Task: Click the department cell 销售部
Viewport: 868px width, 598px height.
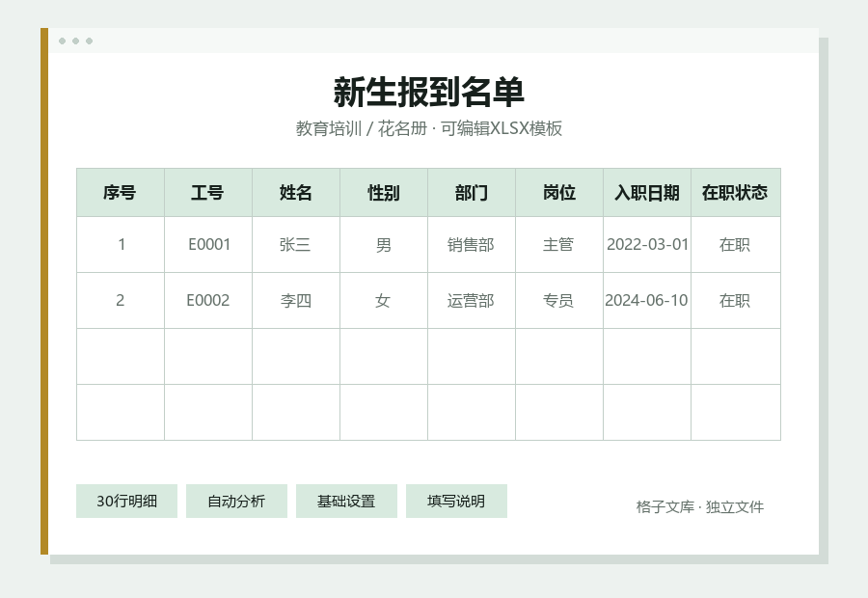Action: (472, 245)
